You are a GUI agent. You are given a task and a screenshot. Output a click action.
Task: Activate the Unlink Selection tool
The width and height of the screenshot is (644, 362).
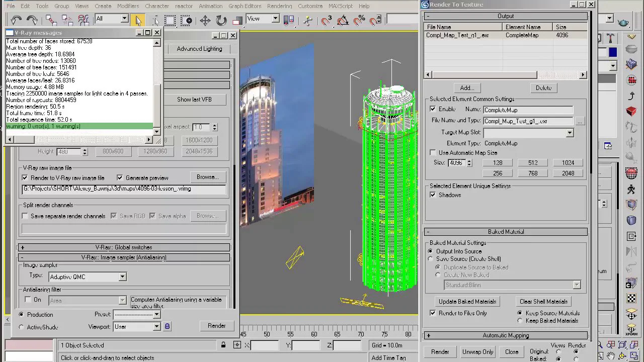point(67,20)
